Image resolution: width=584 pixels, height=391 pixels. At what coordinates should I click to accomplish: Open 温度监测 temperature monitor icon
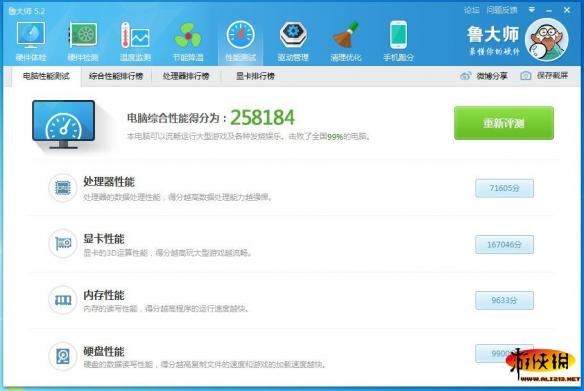[135, 35]
